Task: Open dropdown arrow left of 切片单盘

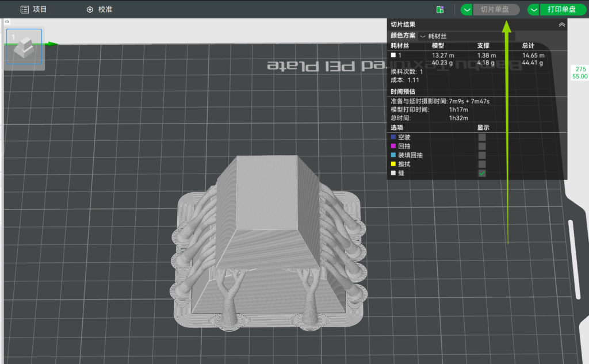Action: pyautogui.click(x=467, y=10)
